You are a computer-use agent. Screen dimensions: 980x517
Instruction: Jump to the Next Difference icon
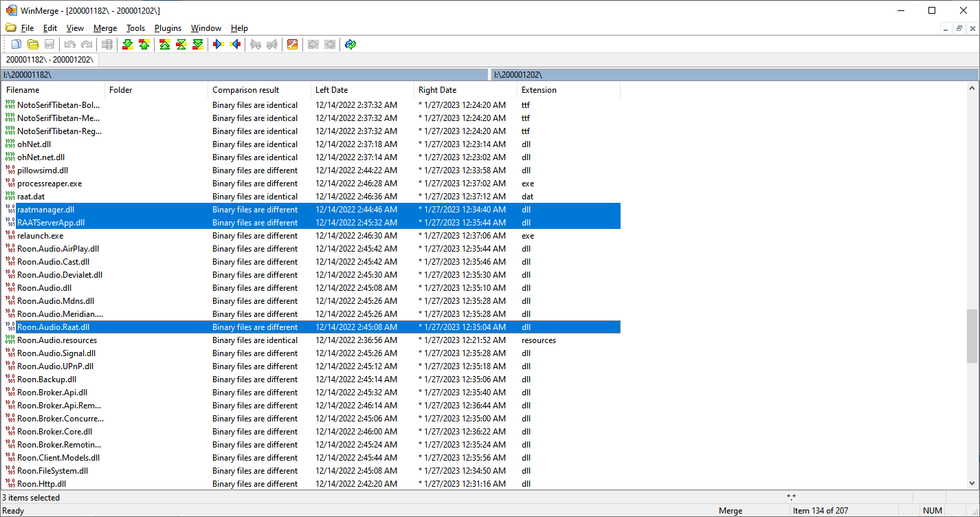127,45
